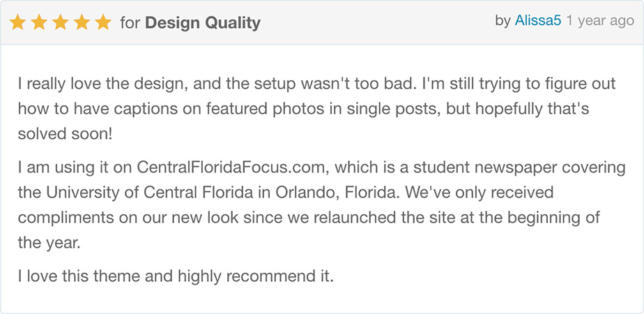Click 'University of Central Florida' in the review
644x314 pixels.
(x=150, y=193)
